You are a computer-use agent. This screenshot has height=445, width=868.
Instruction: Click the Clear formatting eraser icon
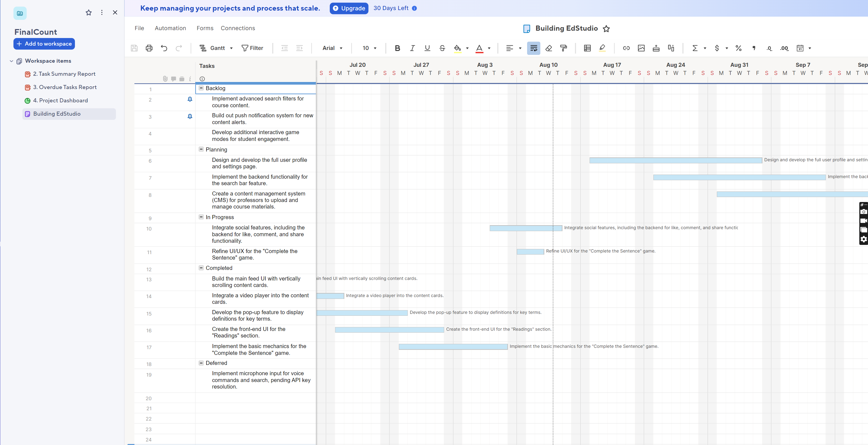549,48
